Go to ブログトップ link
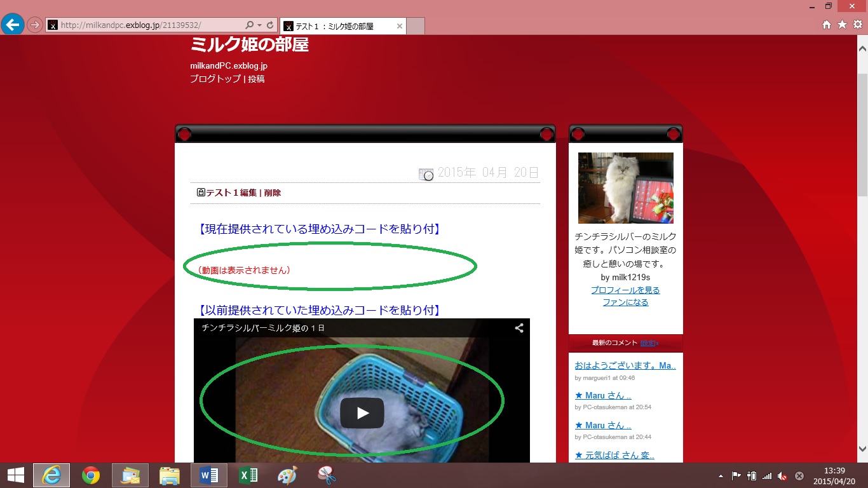 pyautogui.click(x=215, y=79)
